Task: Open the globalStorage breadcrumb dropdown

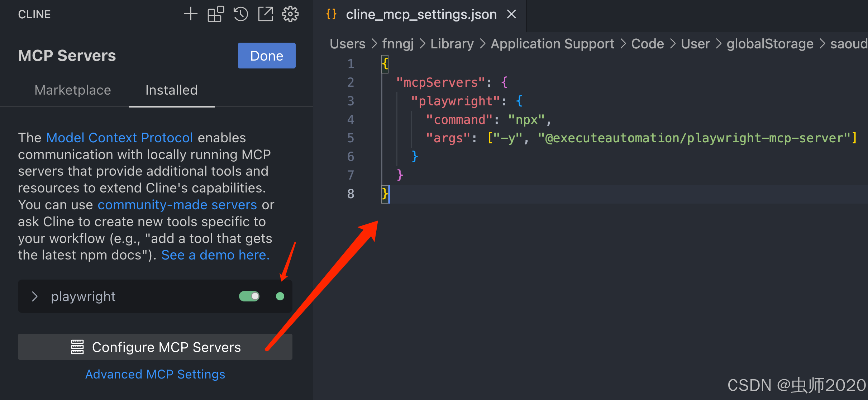Action: (770, 44)
